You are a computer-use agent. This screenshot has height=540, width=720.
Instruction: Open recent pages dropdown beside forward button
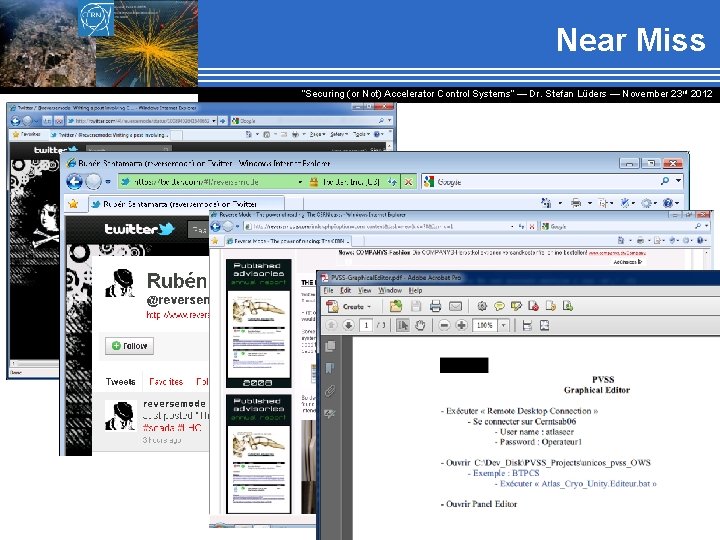tap(108, 182)
